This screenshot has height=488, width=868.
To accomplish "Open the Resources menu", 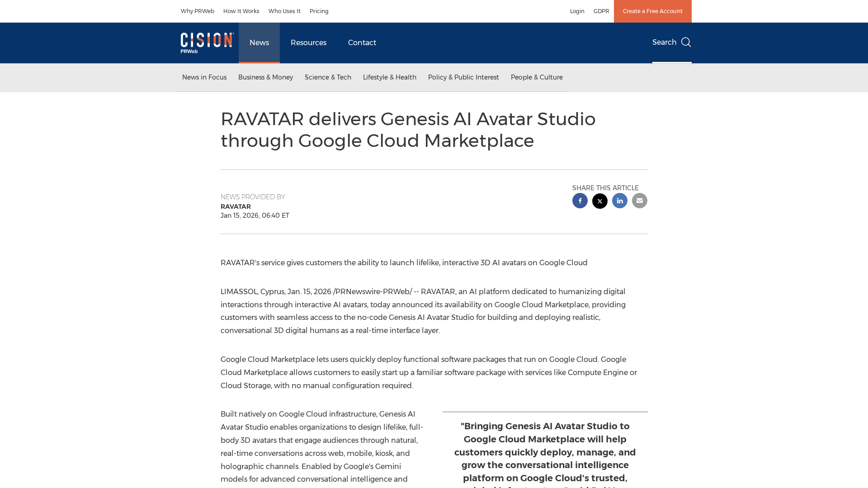I will (x=308, y=43).
